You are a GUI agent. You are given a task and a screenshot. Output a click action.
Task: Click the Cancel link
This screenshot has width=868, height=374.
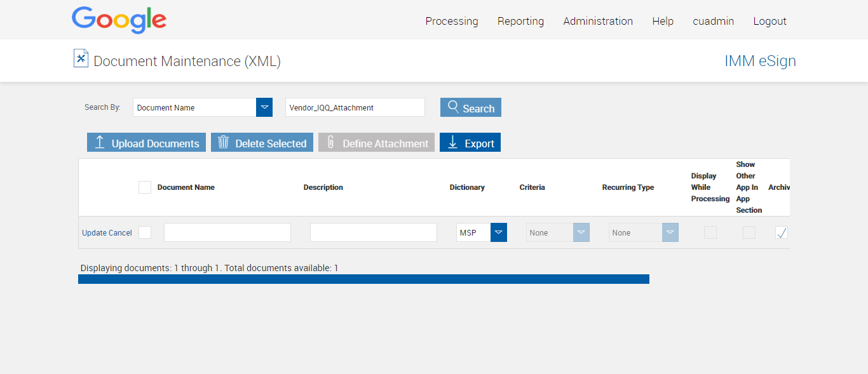[x=120, y=233]
